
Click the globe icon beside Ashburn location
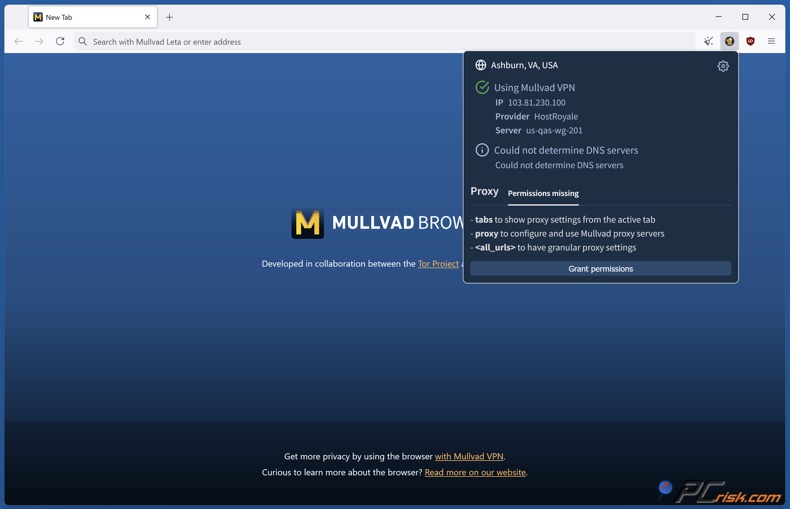coord(481,65)
